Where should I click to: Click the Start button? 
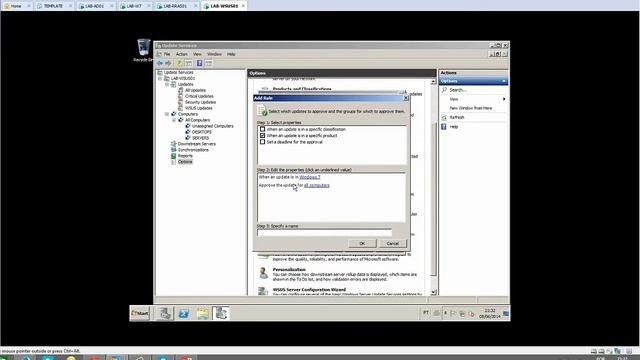(140, 313)
